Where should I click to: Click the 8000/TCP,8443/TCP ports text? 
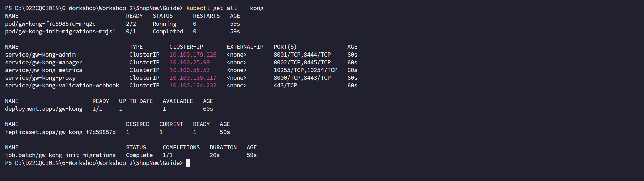coord(302,78)
